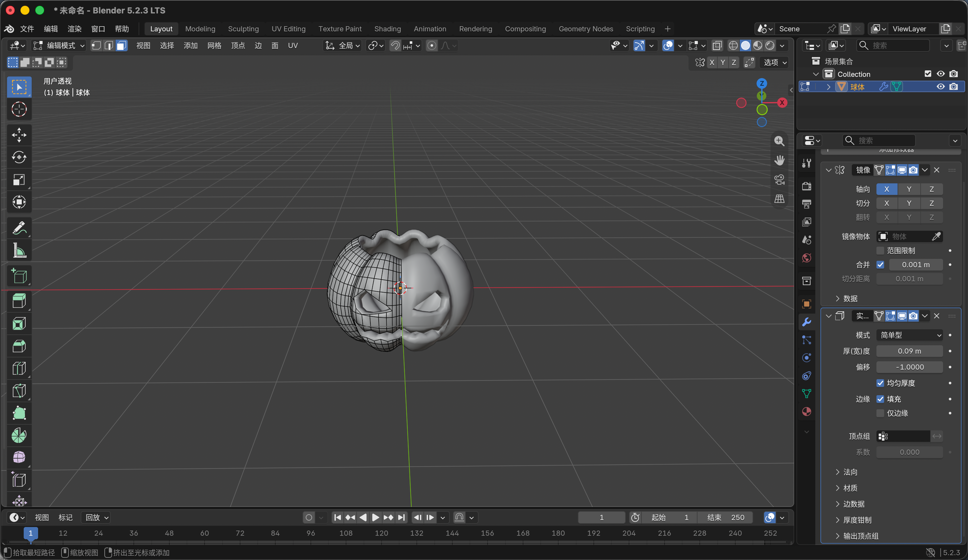
Task: Jump to the timeline end frame
Action: (401, 517)
